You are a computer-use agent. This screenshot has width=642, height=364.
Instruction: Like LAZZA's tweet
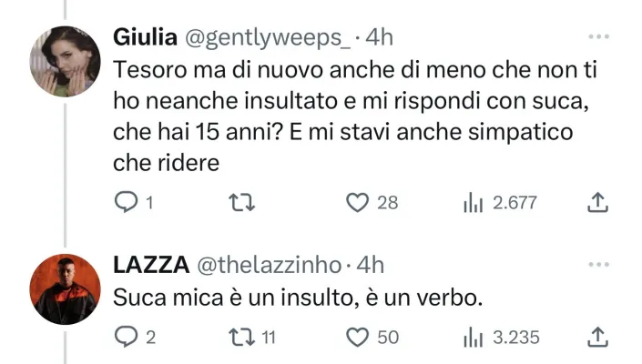click(x=357, y=338)
